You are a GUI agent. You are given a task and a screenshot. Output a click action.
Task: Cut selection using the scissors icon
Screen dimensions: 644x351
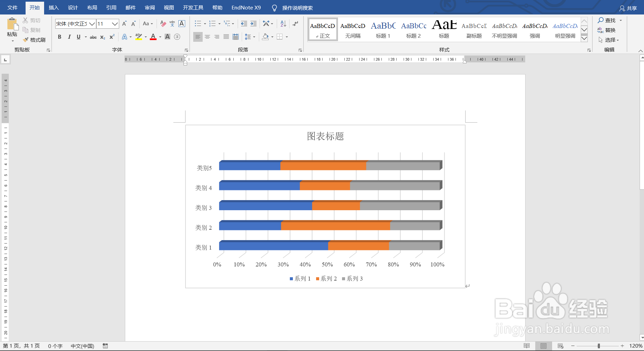pyautogui.click(x=25, y=20)
